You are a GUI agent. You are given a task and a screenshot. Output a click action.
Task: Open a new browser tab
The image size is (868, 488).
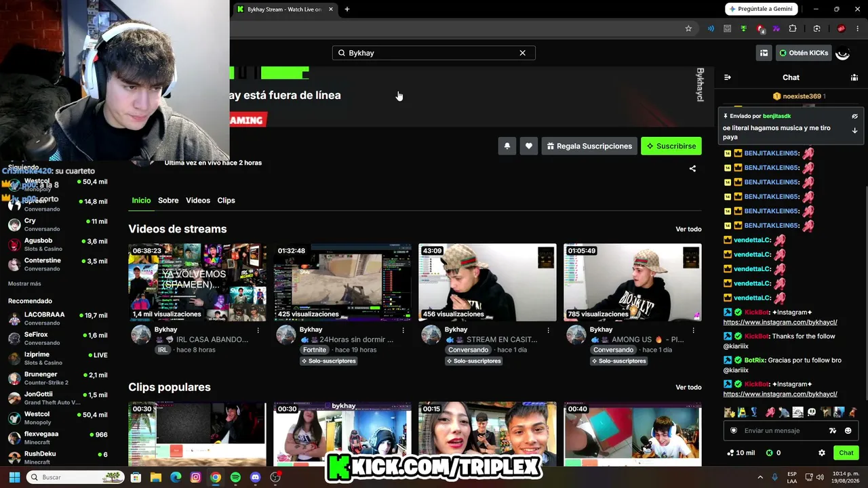[x=347, y=9]
